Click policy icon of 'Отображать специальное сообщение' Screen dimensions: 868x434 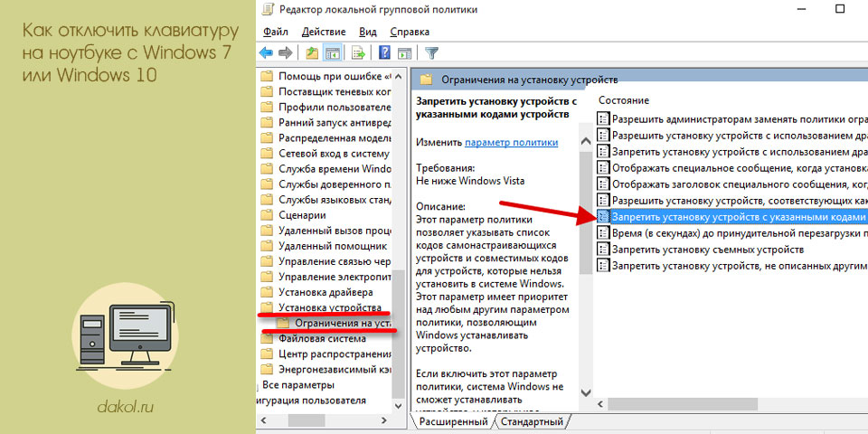[x=603, y=167]
